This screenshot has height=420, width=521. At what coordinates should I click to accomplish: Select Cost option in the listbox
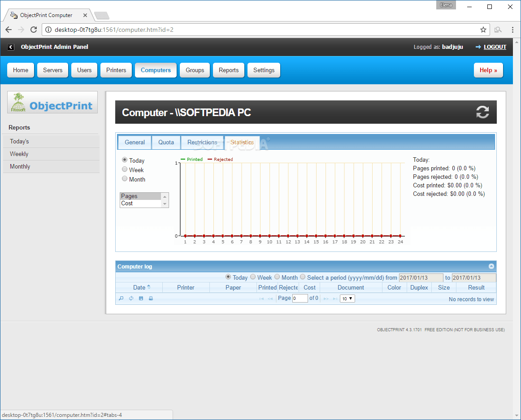coord(140,204)
